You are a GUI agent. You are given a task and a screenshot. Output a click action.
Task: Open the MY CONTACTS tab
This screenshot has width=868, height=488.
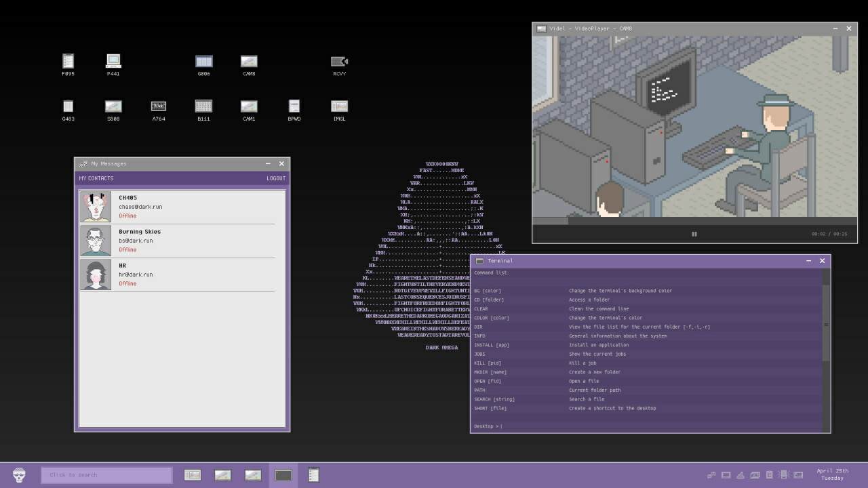click(x=96, y=178)
